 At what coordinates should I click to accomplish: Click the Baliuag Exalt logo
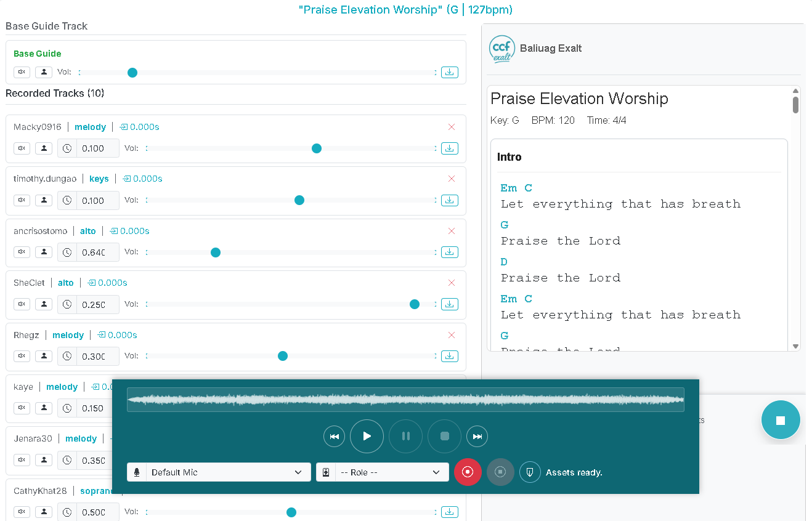(501, 49)
